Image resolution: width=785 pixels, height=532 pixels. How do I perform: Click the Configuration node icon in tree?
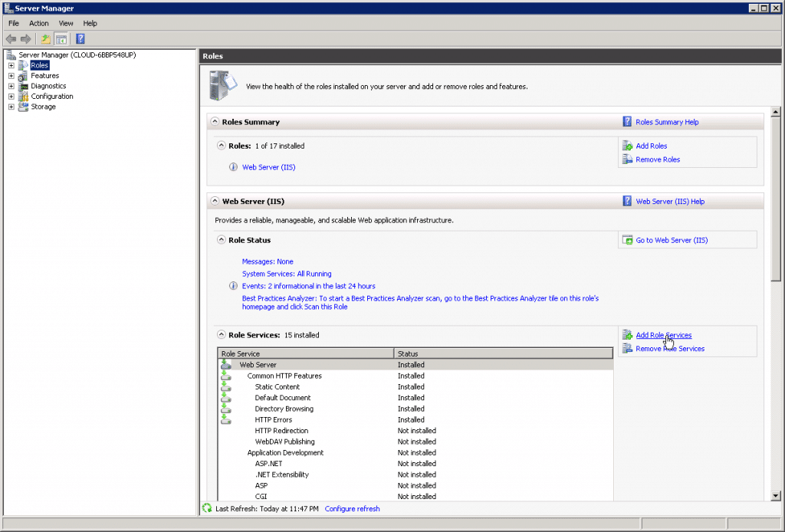click(23, 97)
